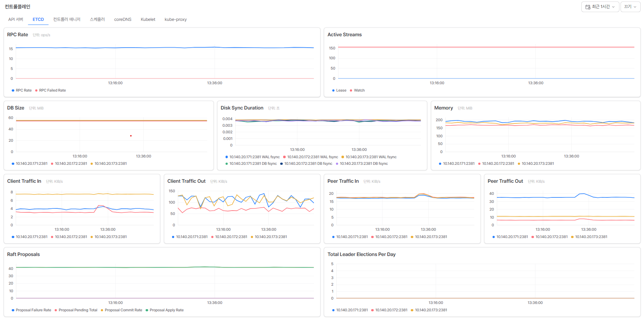
Task: Toggle the Proposal Apply Rate legend series
Action: [165, 310]
